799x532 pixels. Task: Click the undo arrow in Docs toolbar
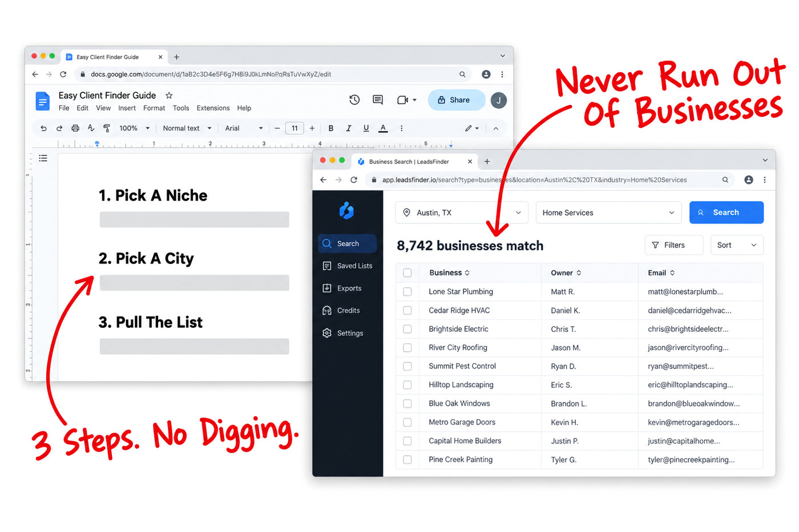click(x=43, y=128)
